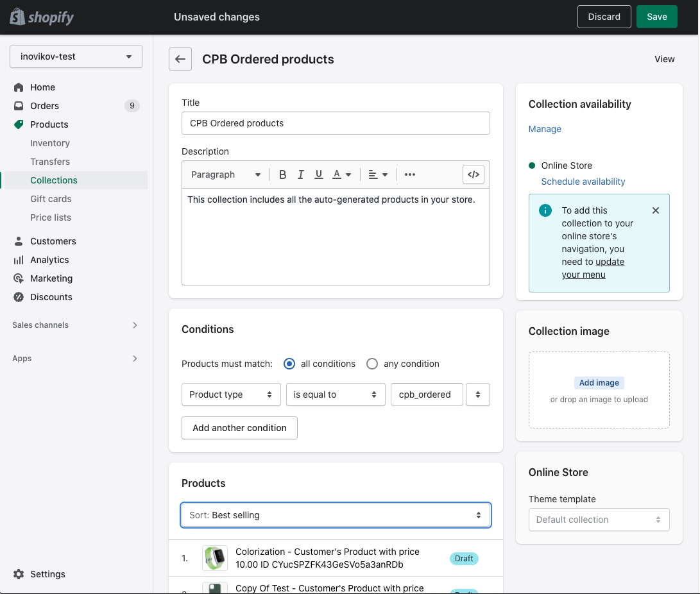Click into the description text area
The height and width of the screenshot is (594, 700).
(x=336, y=237)
